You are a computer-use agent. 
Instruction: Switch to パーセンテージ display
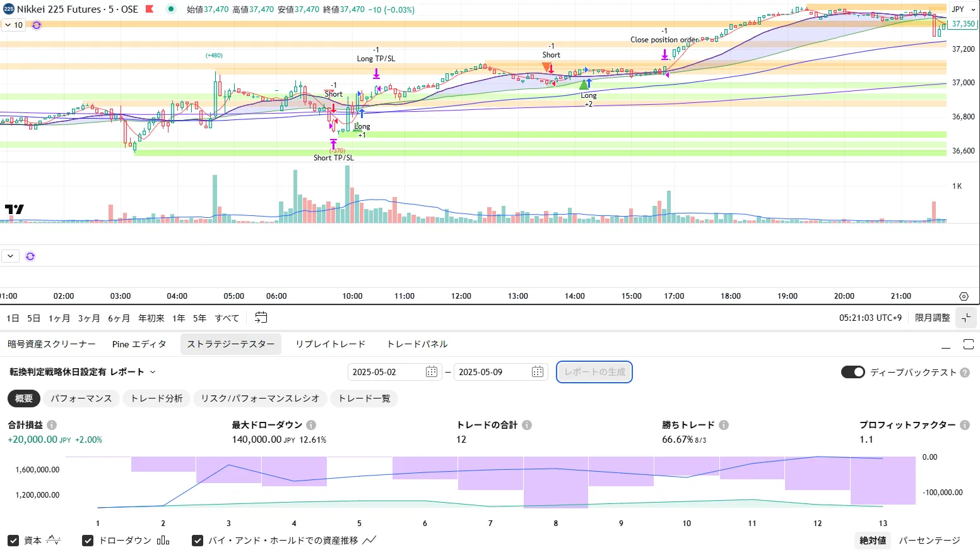point(930,541)
